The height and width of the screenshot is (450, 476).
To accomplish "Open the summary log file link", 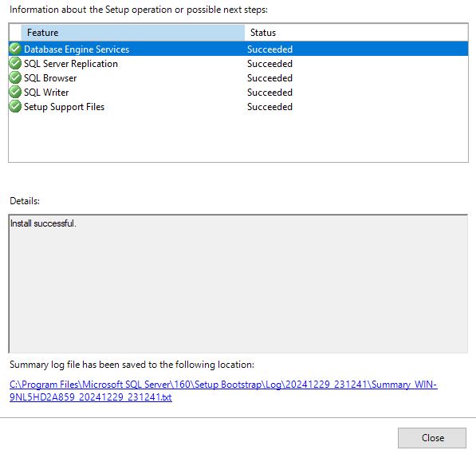I will coord(223,391).
